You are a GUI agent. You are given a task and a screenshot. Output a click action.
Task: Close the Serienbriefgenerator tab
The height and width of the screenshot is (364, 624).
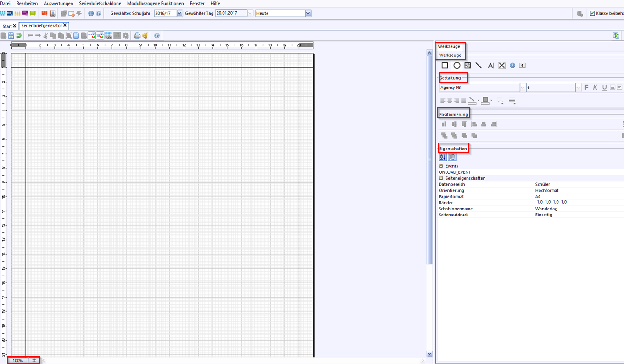click(x=65, y=26)
